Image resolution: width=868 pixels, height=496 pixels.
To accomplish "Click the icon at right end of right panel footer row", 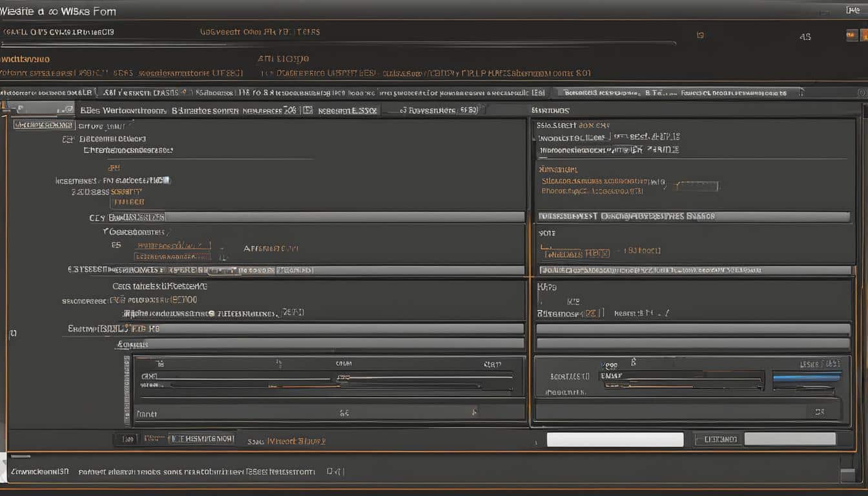I will 819,411.
